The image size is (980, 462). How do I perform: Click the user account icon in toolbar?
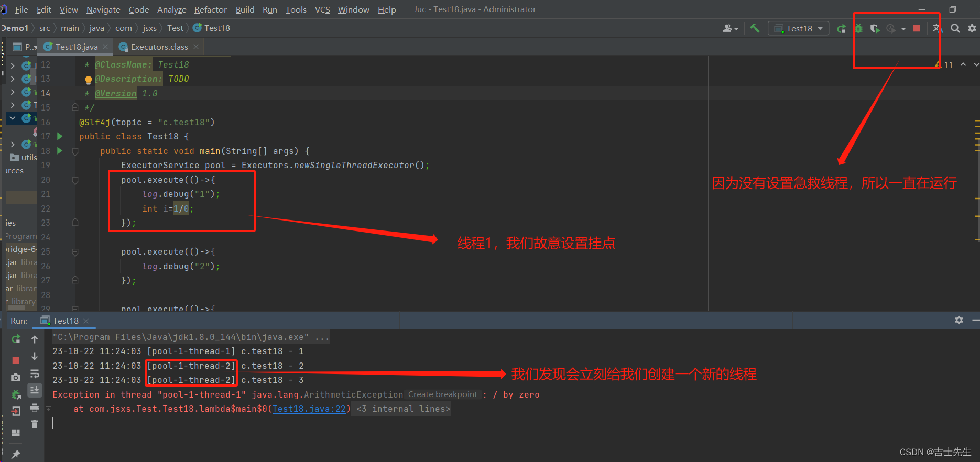(x=730, y=28)
